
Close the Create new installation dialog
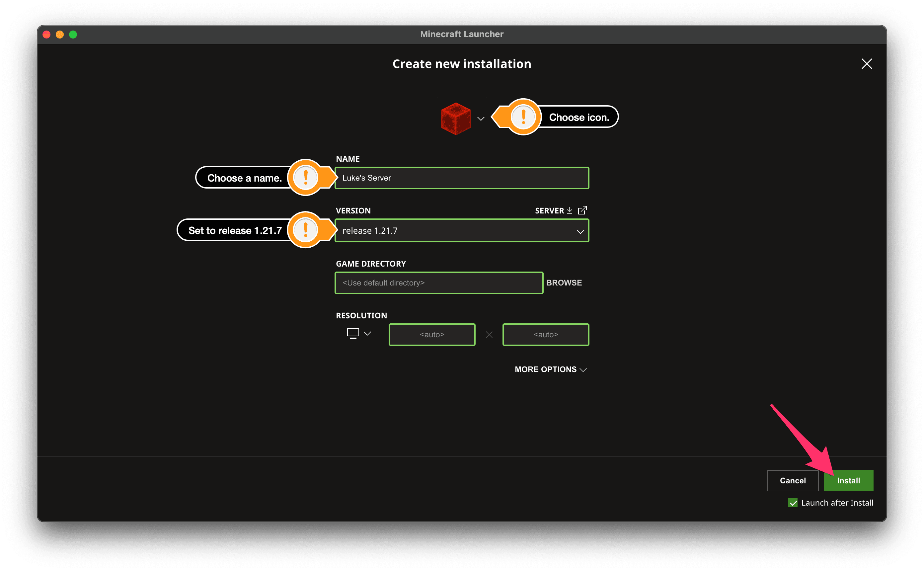[867, 64]
